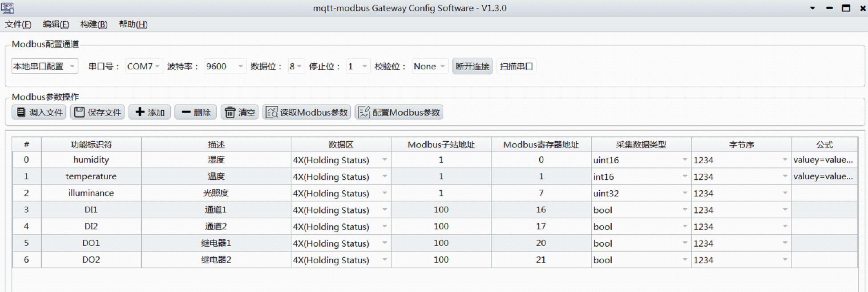Click the 扫描串口 scan ports button

(x=517, y=66)
